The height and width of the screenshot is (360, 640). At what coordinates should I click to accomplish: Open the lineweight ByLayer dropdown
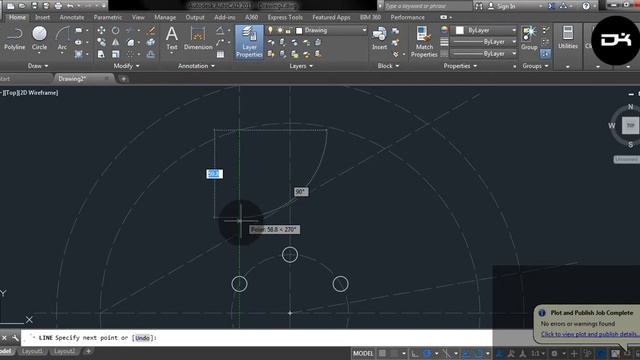pyautogui.click(x=484, y=42)
